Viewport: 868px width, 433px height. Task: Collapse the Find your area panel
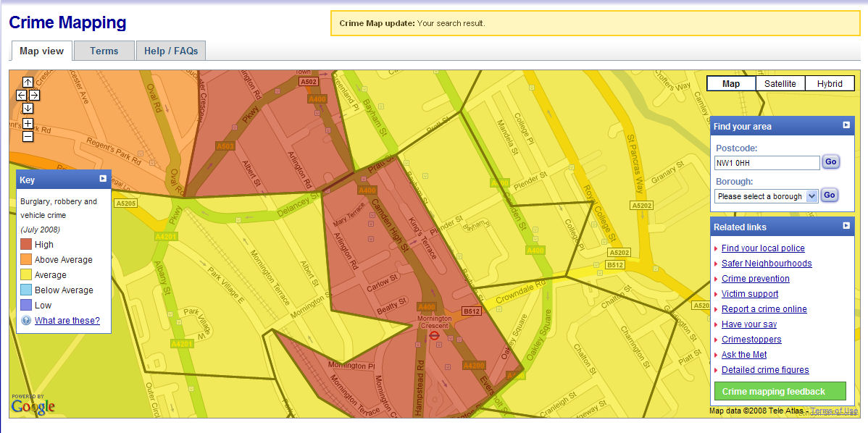(846, 125)
